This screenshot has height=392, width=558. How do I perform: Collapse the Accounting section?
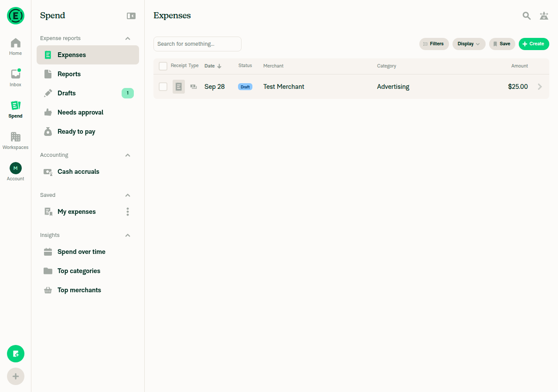point(128,155)
